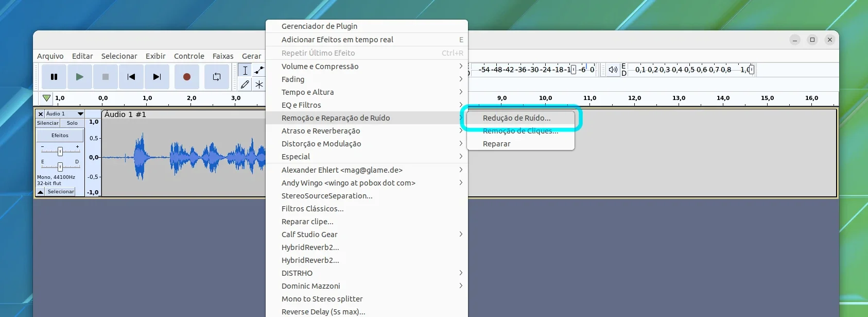Expand Andy Wingo plugin submenu

367,183
